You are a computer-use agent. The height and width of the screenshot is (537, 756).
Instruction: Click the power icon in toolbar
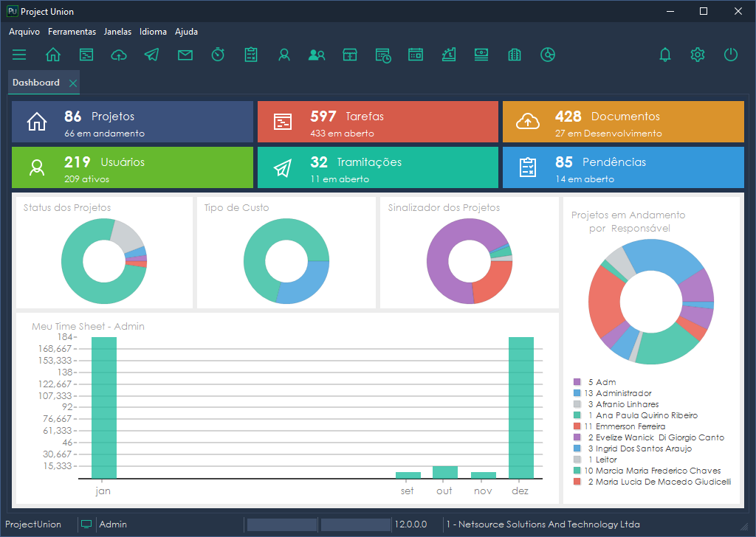coord(731,55)
